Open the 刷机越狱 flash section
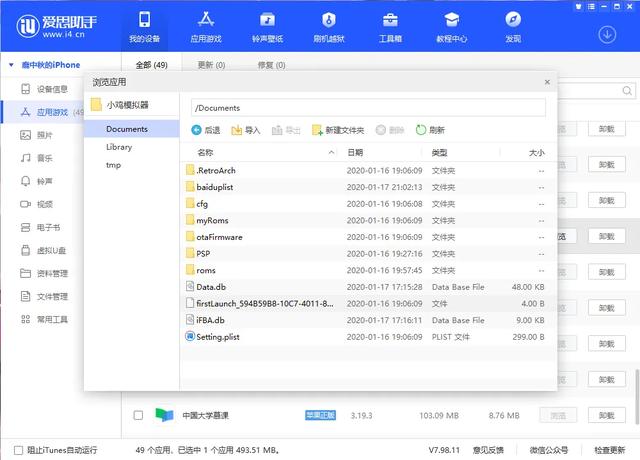Screen dimensions: 640x460 coord(329,27)
